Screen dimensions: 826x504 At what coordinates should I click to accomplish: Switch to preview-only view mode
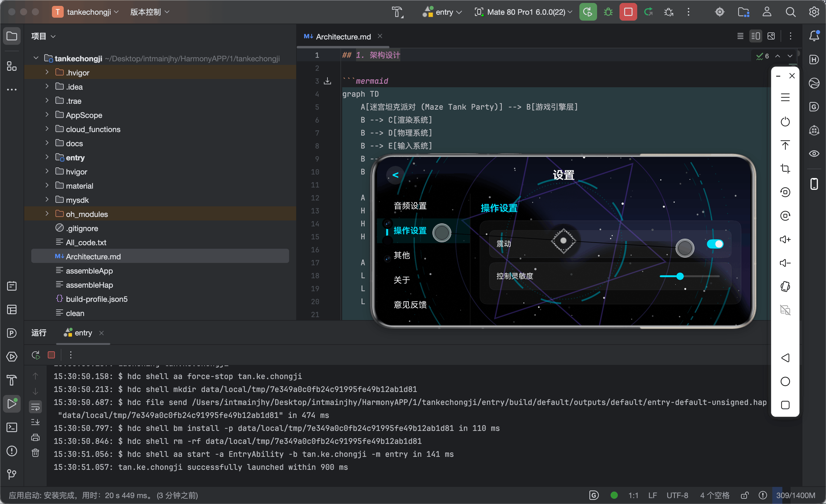pyautogui.click(x=771, y=36)
